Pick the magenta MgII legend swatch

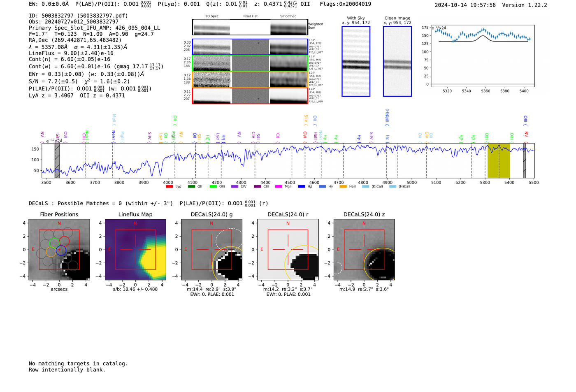click(x=279, y=187)
